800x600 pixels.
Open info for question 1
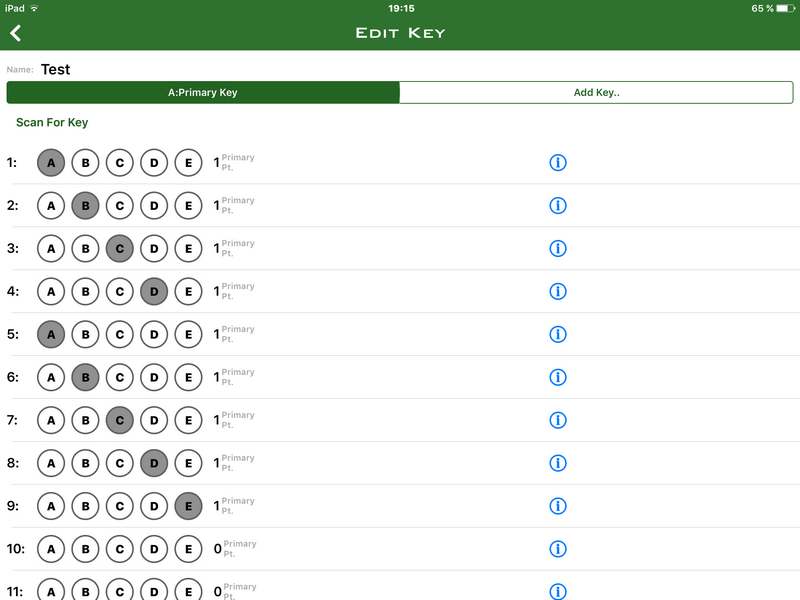(x=558, y=163)
